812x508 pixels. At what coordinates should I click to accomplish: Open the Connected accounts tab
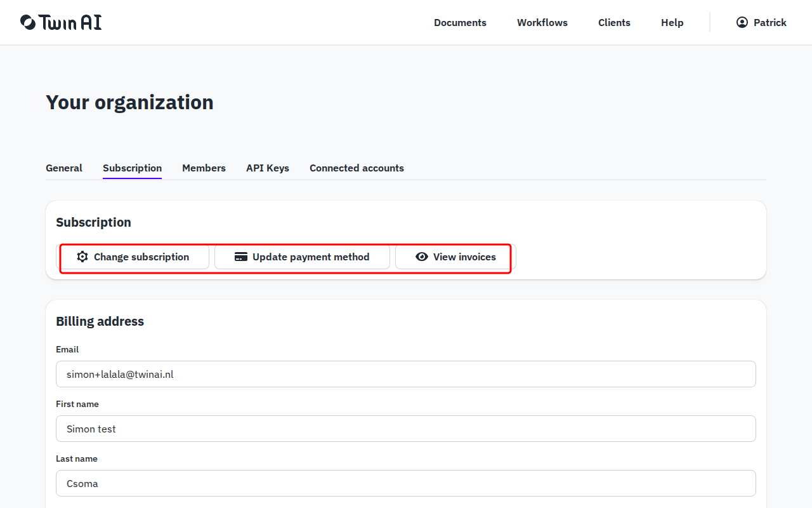click(x=357, y=168)
